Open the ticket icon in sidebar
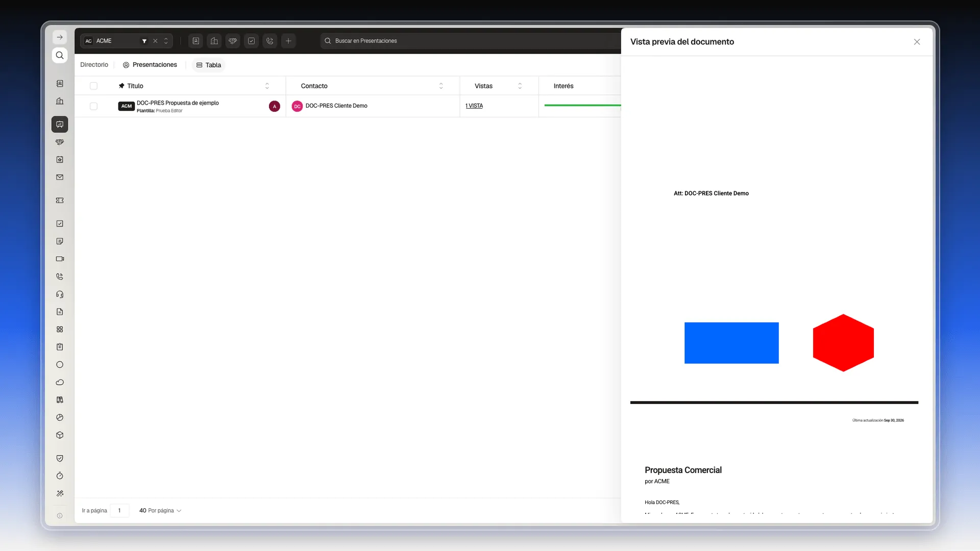Screen dimensions: 980x551 point(60,201)
